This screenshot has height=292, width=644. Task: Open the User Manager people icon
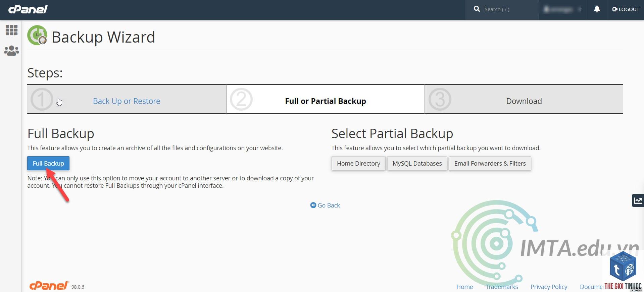pos(11,51)
